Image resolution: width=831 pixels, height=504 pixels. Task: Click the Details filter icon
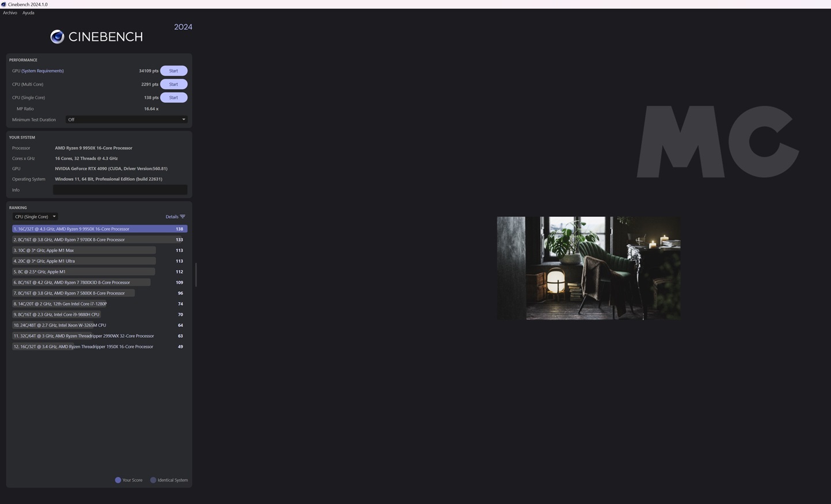coord(182,217)
